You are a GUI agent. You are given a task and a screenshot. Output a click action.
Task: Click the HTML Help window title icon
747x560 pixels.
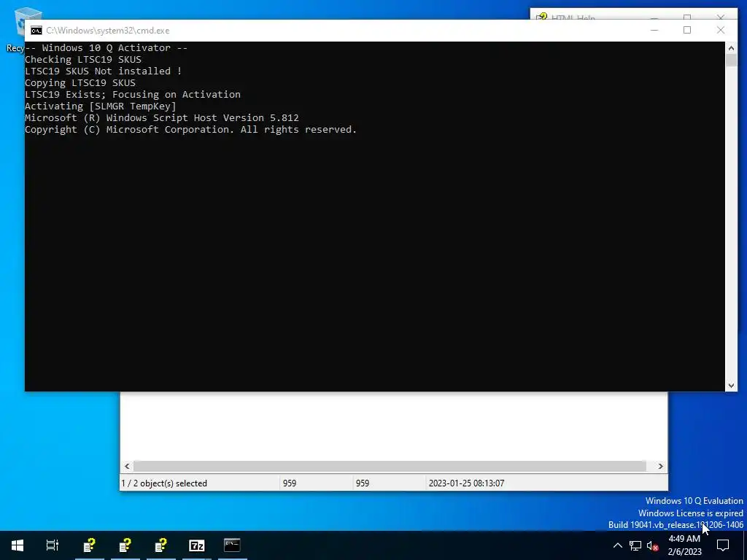(x=542, y=17)
